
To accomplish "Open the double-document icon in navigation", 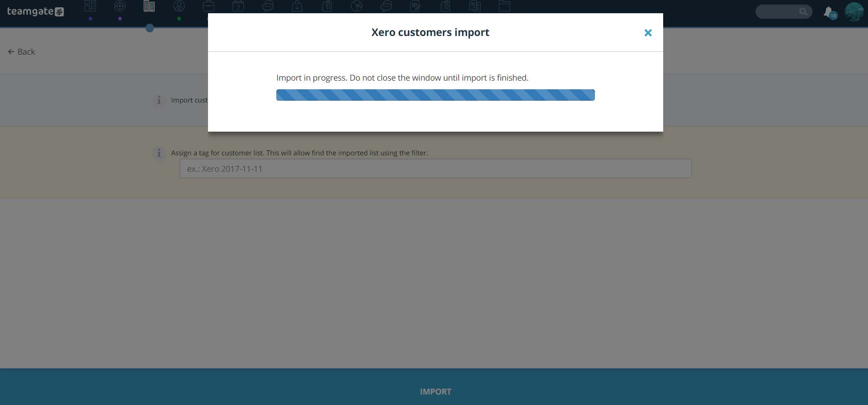I will pos(475,6).
